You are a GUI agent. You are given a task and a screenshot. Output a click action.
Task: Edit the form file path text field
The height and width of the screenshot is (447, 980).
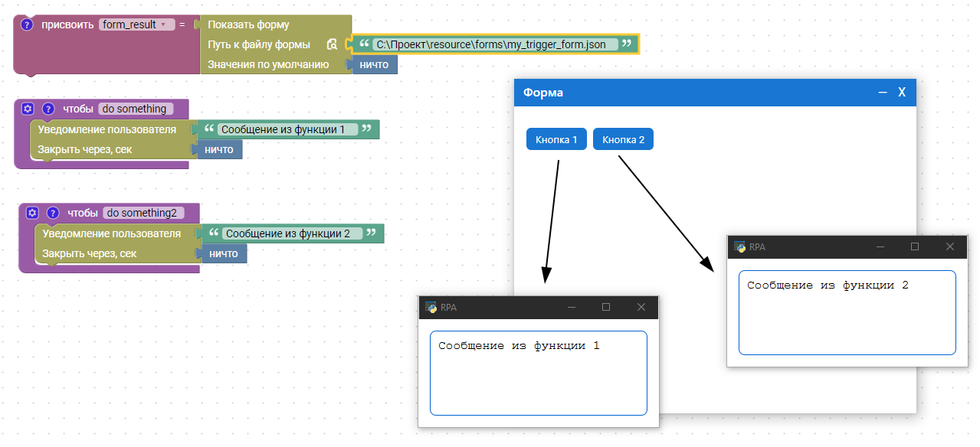tap(491, 44)
